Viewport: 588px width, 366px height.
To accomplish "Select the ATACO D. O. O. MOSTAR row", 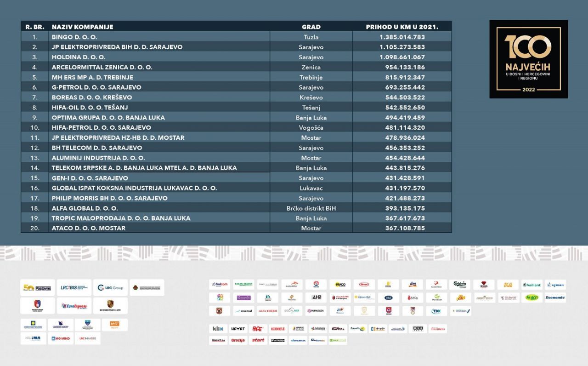I will coord(236,228).
